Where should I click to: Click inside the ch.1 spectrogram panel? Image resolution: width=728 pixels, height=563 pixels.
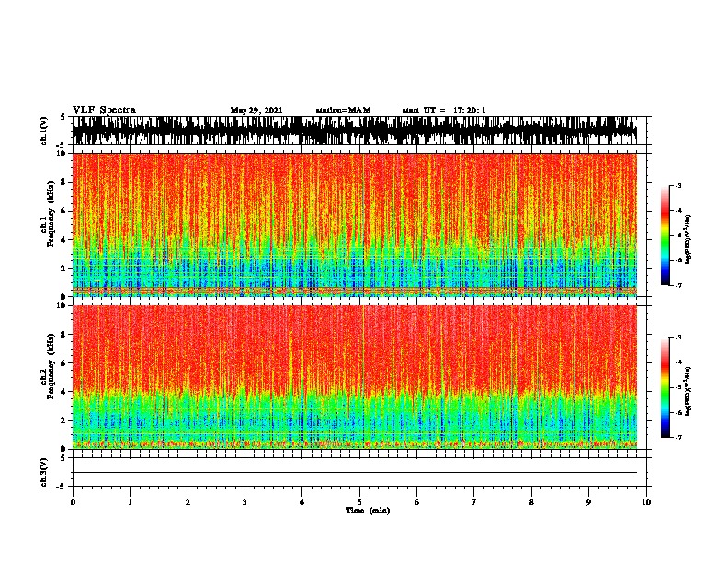tap(355, 224)
